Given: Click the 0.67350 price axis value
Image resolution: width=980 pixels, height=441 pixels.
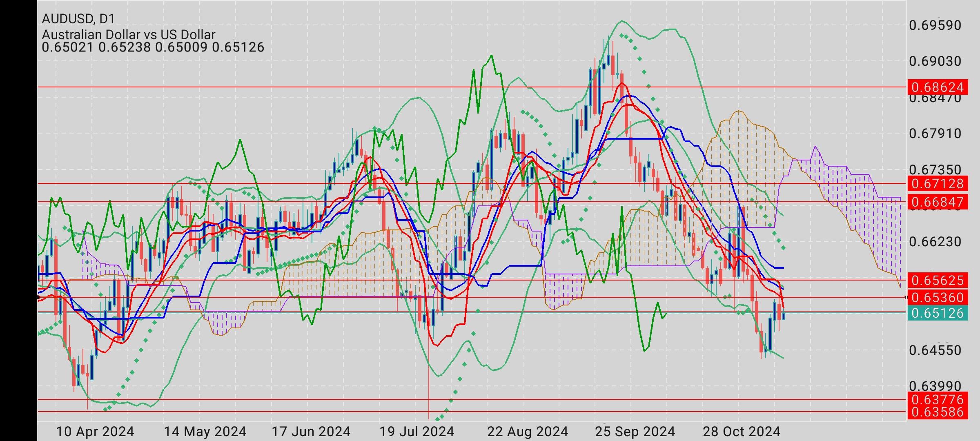Looking at the screenshot, I should tap(935, 169).
